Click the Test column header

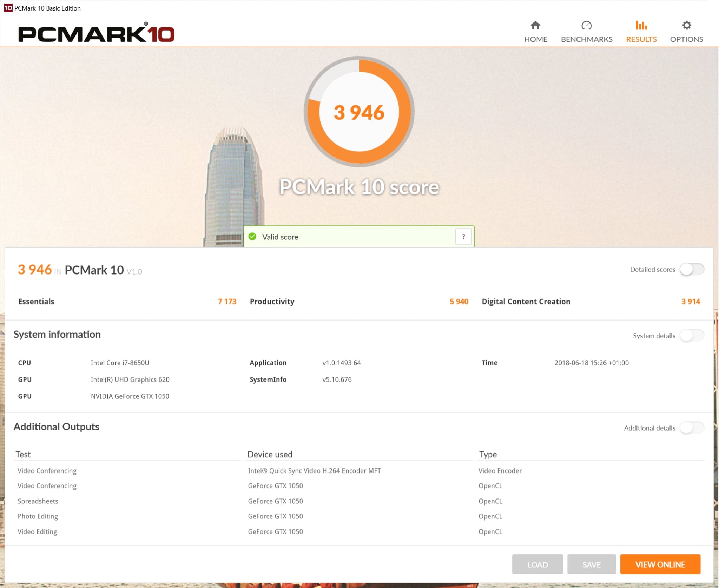pyautogui.click(x=23, y=454)
